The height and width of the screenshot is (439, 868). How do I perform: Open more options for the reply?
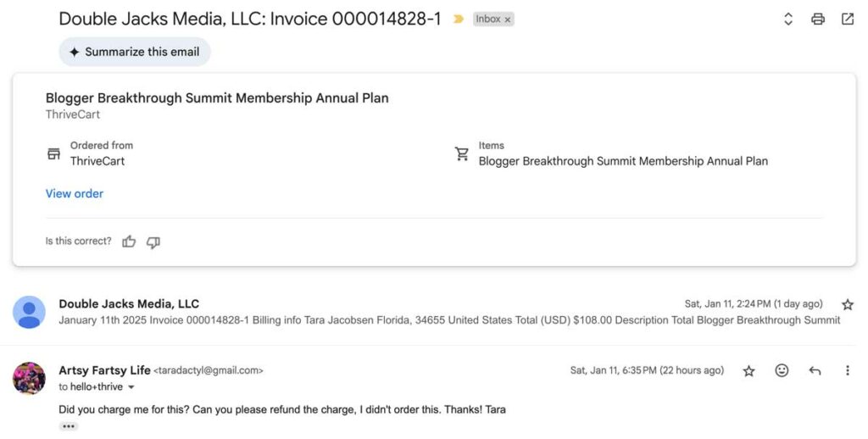pyautogui.click(x=847, y=370)
